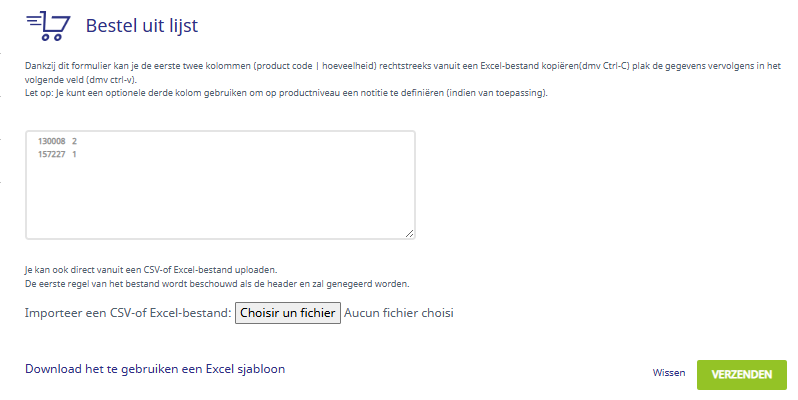Click the "De eerste regel" header notice

(x=217, y=284)
